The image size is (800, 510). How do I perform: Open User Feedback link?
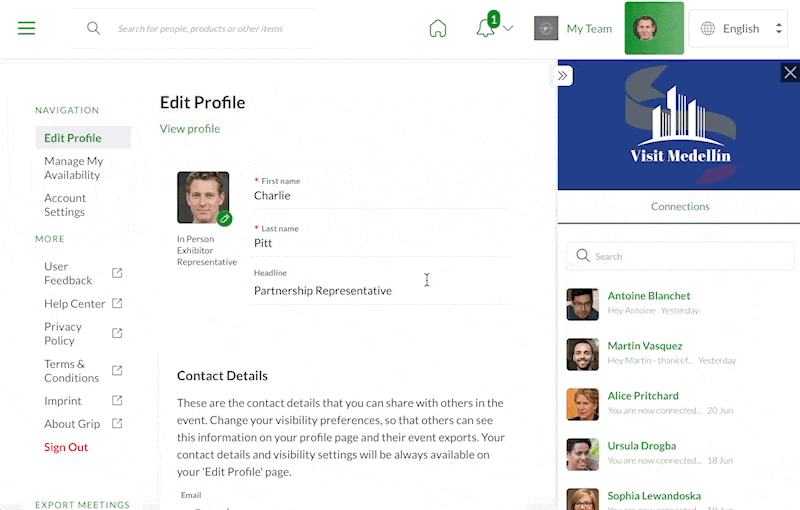point(68,273)
